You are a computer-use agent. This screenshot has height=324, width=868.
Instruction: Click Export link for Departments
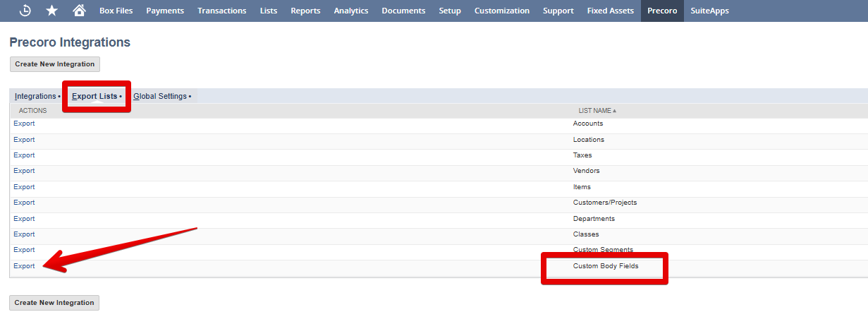coord(24,219)
